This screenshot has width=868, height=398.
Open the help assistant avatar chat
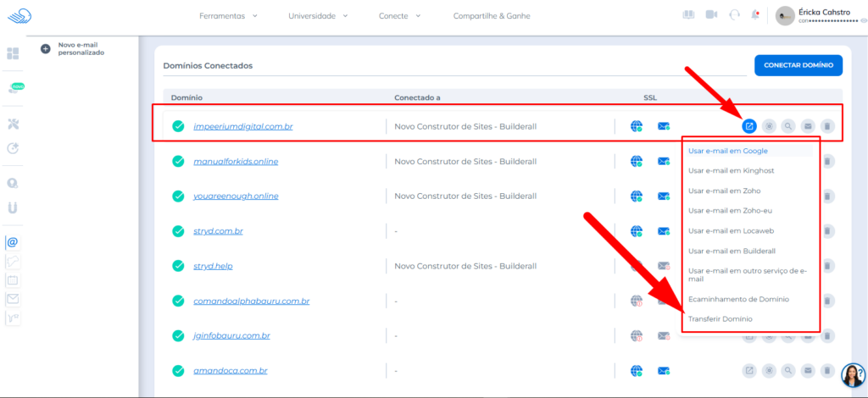click(852, 375)
